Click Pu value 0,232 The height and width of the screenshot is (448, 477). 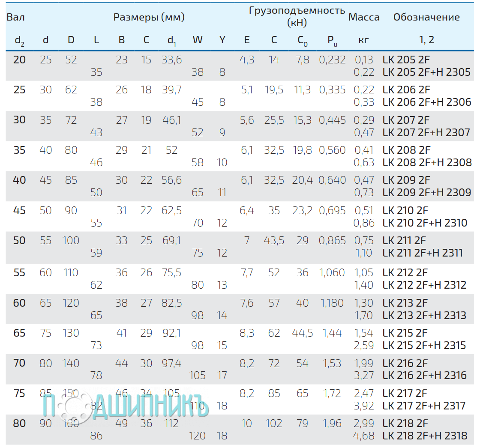point(332,60)
